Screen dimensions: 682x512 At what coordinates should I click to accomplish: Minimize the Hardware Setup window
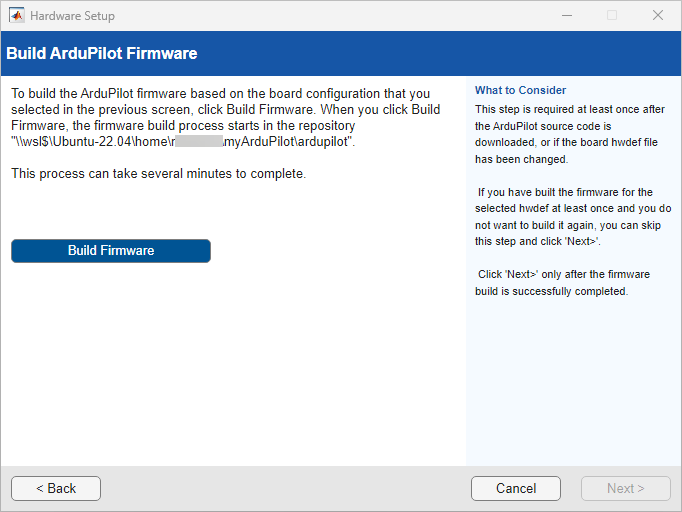566,15
